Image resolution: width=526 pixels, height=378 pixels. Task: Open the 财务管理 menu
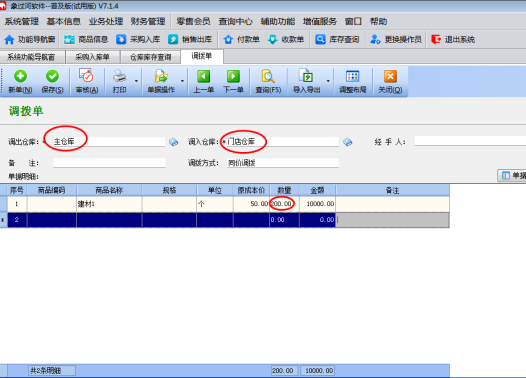pyautogui.click(x=148, y=21)
